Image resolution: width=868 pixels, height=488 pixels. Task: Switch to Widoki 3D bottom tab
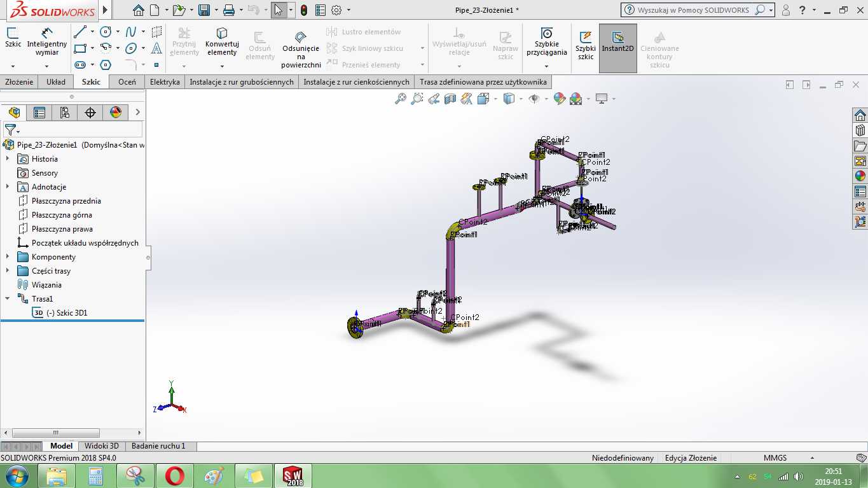click(102, 446)
